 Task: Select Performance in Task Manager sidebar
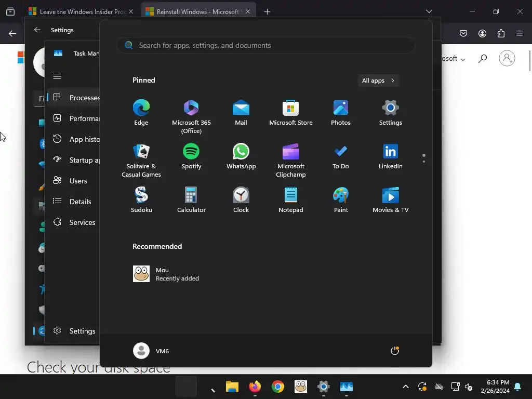coord(74,118)
